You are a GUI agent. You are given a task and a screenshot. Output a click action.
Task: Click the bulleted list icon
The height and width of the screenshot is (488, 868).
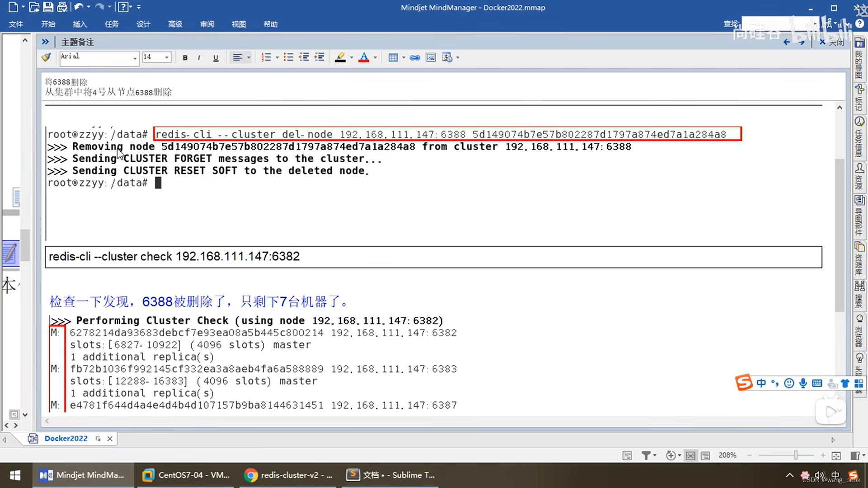tap(288, 57)
